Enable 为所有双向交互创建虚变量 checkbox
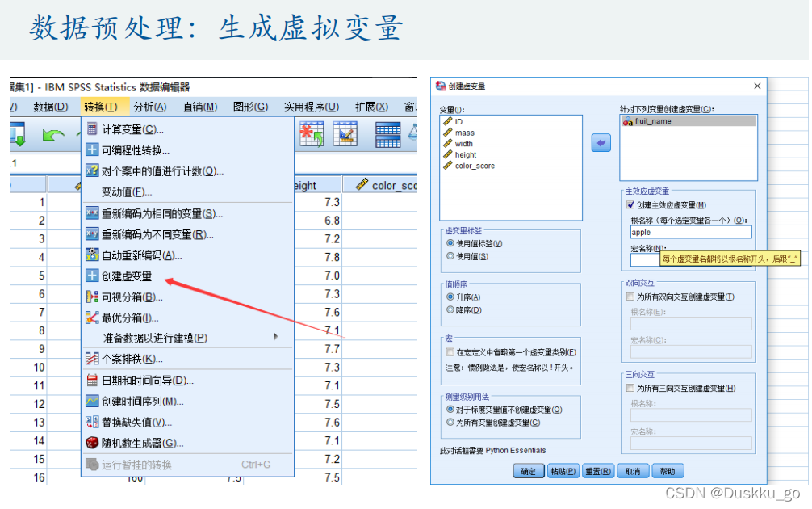This screenshot has width=812, height=509. click(630, 297)
